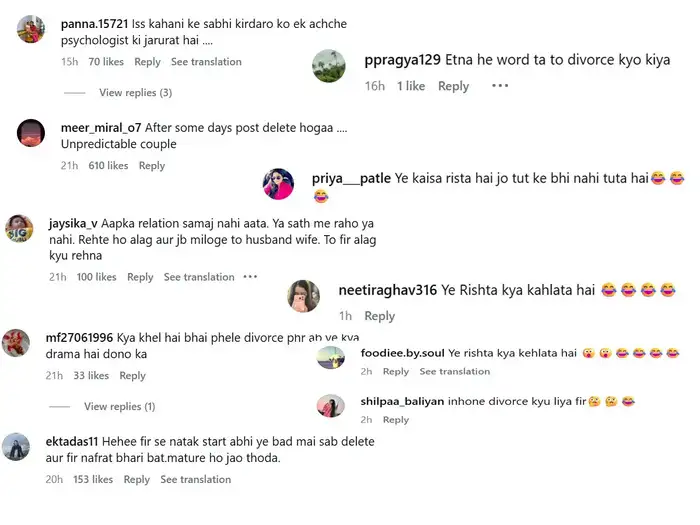Reply to meer_miral_o7's comment
The height and width of the screenshot is (525, 700).
coord(152,166)
